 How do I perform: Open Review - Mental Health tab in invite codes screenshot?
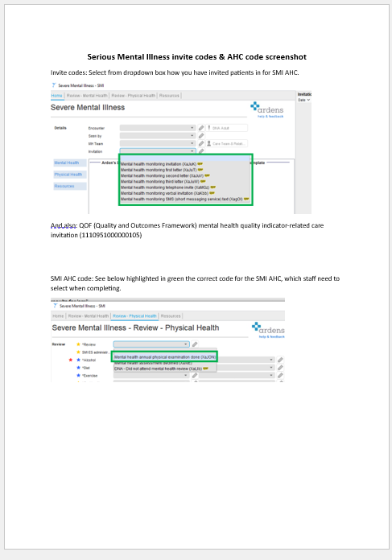[87, 96]
